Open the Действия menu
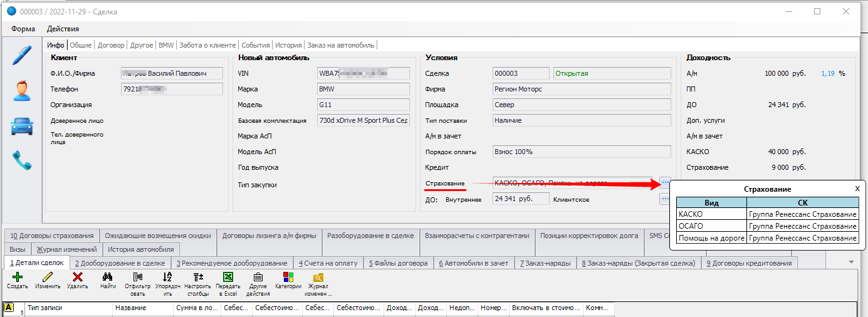The height and width of the screenshot is (317, 868). click(x=63, y=29)
